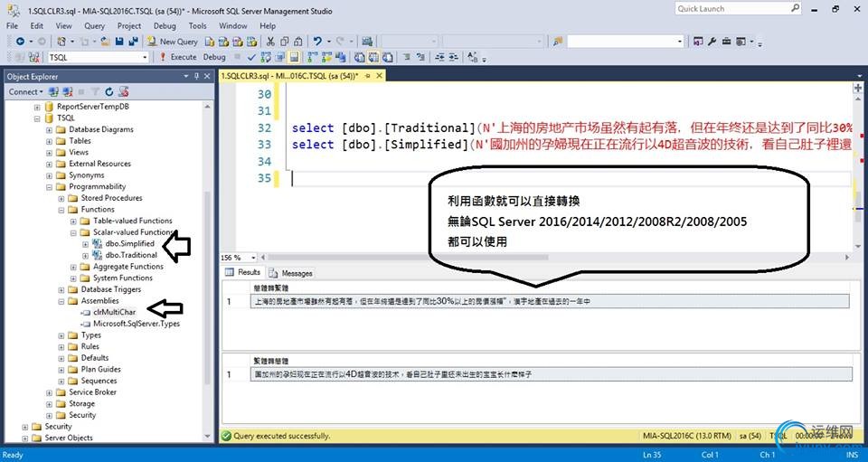Viewport: 868px width, 462px height.
Task: Click the Copy icon in the toolbar
Action: (285, 42)
